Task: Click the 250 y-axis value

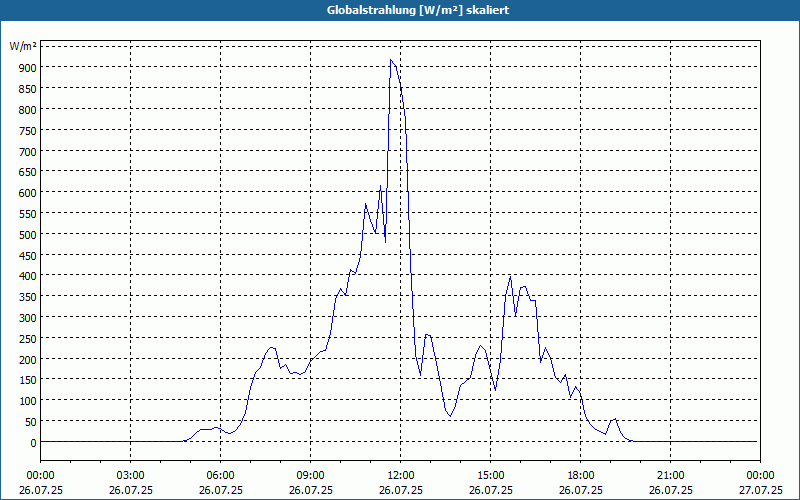Action: coord(29,339)
